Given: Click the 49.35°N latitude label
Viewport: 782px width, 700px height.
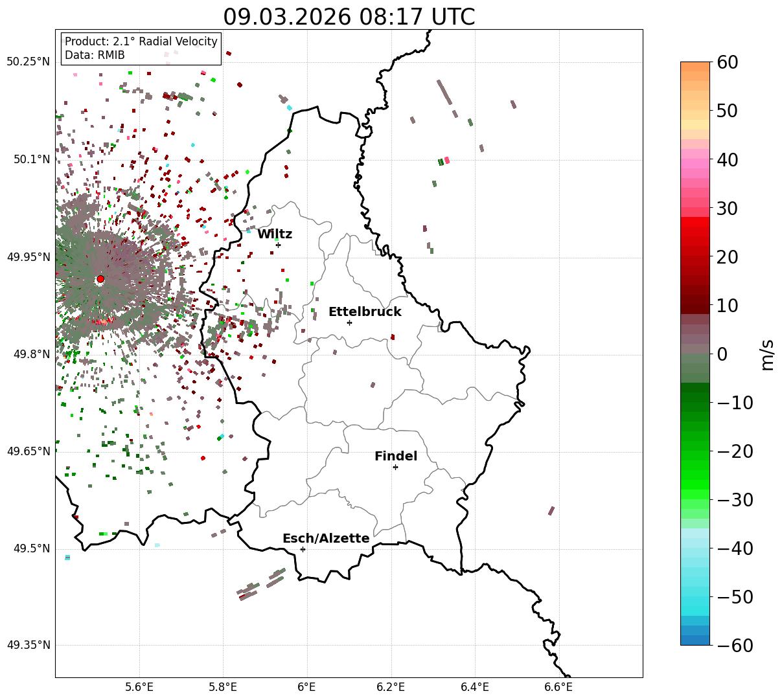Looking at the screenshot, I should (28, 645).
